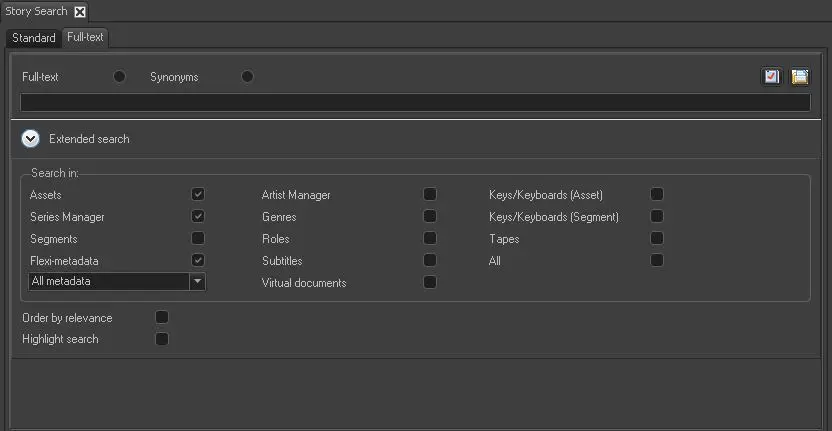Open the All metadata dropdown
Screen dimensions: 832x431
(198, 282)
